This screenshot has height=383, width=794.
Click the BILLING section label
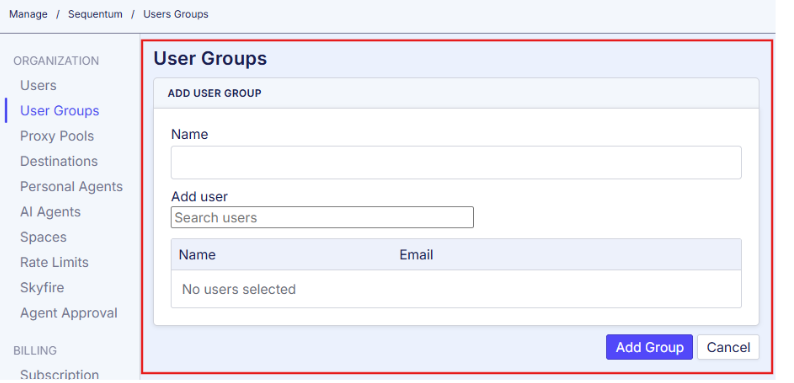(x=35, y=351)
